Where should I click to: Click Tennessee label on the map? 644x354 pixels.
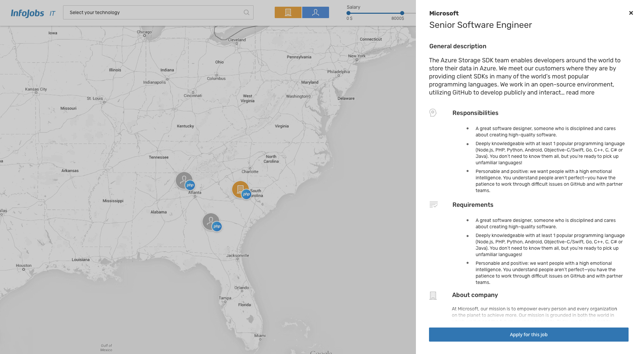[159, 157]
